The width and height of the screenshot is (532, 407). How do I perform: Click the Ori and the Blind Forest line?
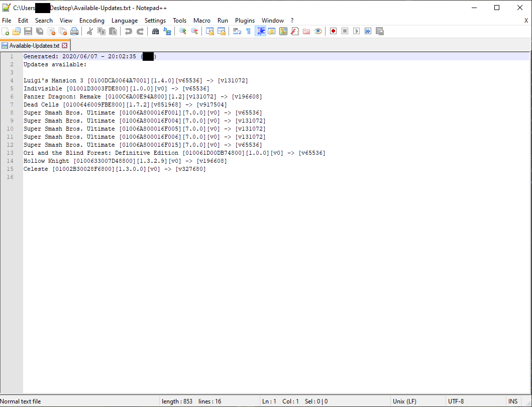pos(174,153)
